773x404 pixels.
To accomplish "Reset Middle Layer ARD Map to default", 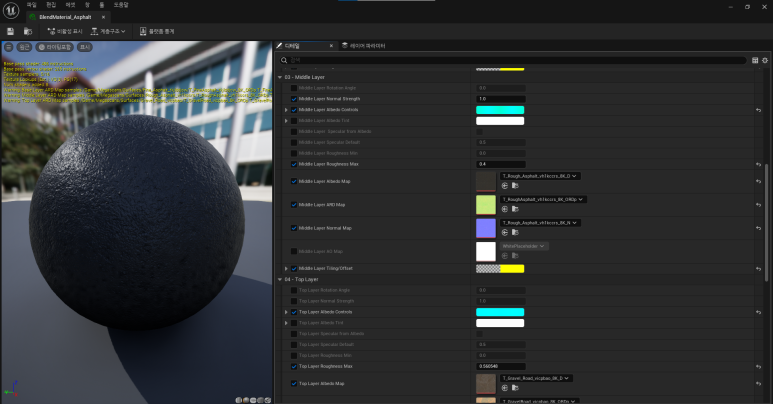I will tap(758, 205).
